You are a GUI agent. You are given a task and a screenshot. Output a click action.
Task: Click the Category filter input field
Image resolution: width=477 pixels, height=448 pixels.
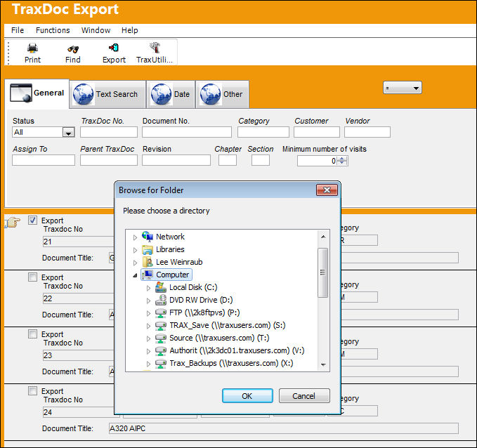point(263,132)
